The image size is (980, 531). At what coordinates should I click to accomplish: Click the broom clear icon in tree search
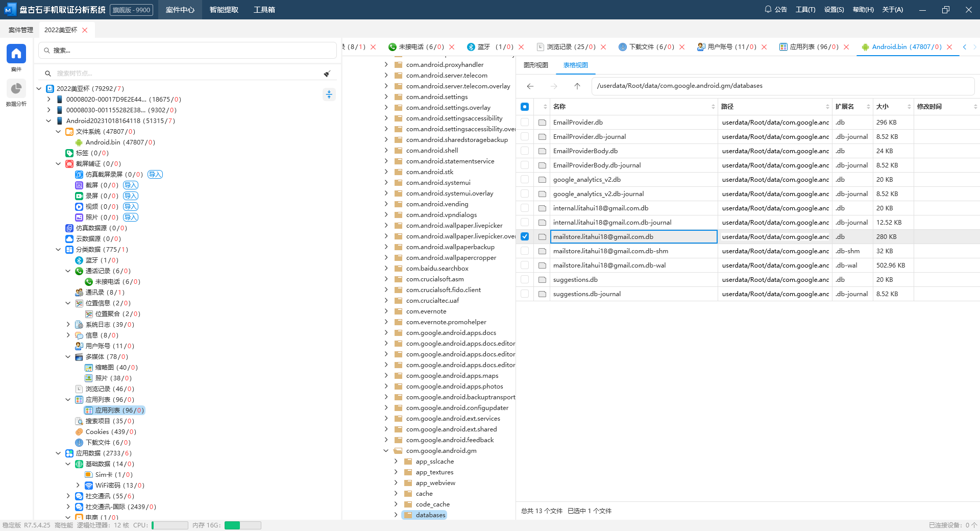tap(327, 74)
